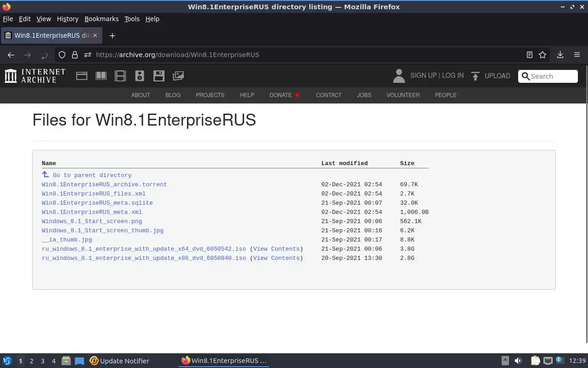Click the user avatar icon
Image resolution: width=588 pixels, height=368 pixels.
[399, 76]
